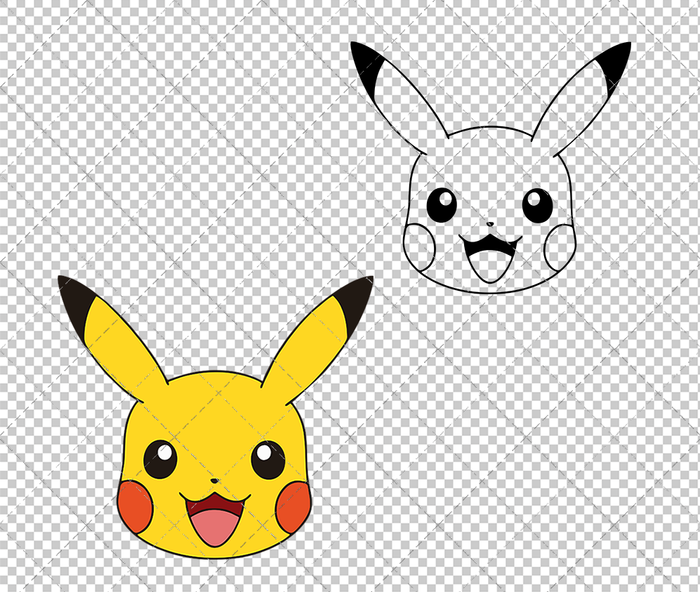Screen dimensions: 700x592
Task: Click the colored Pikachu head illustration
Action: (x=215, y=417)
